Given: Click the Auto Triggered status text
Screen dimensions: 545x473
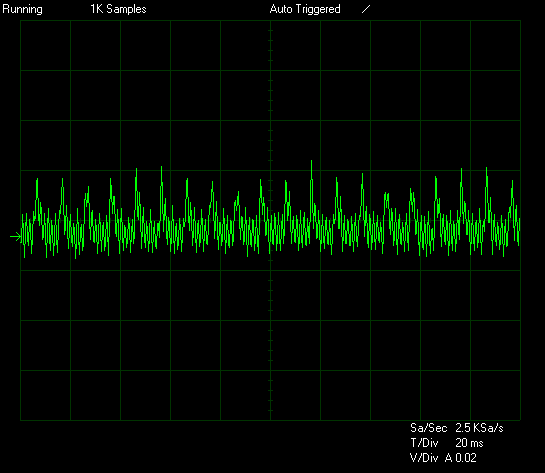Looking at the screenshot, I should click(305, 9).
